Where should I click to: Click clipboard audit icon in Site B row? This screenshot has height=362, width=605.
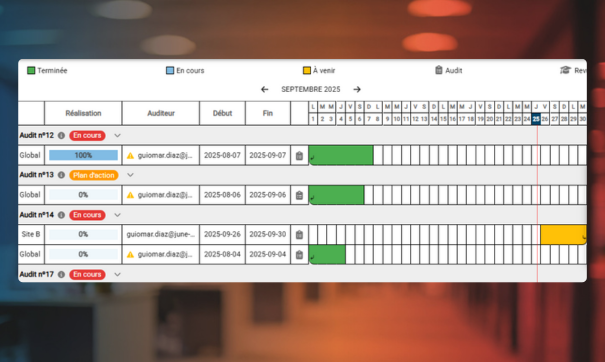[299, 234]
